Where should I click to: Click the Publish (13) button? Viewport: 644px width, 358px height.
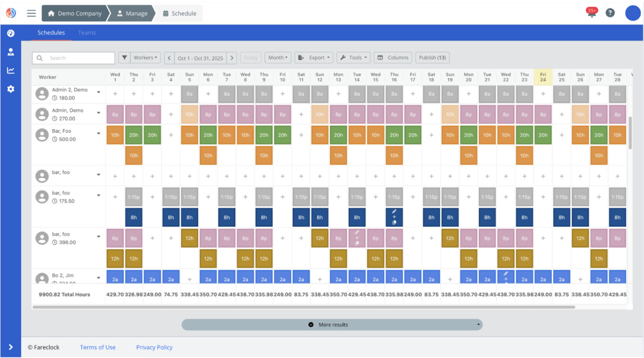(x=432, y=57)
